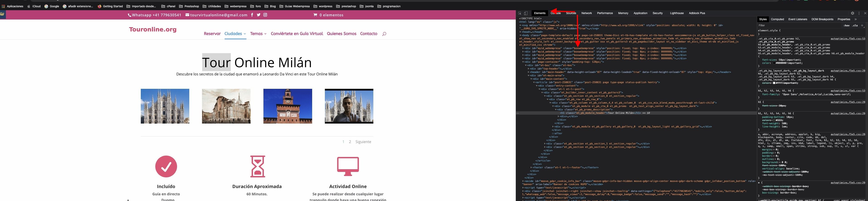Click the monitor Actividad Online icon

coord(348,166)
